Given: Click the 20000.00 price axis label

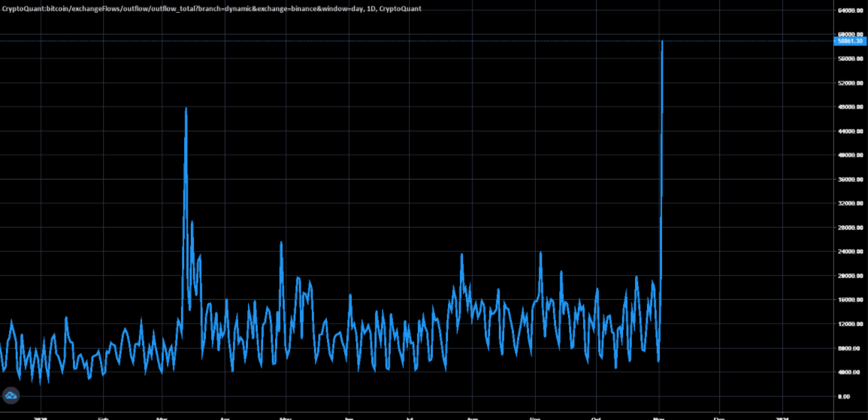Looking at the screenshot, I should pyautogui.click(x=848, y=276).
